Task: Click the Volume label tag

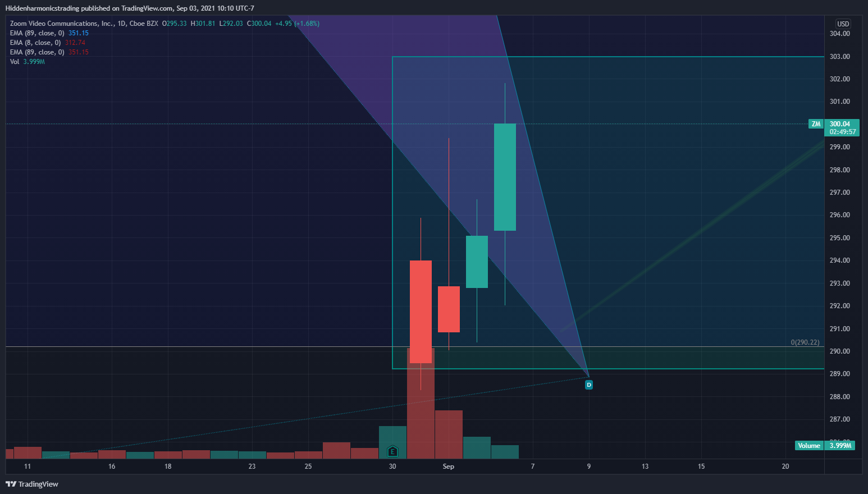Action: (x=809, y=445)
